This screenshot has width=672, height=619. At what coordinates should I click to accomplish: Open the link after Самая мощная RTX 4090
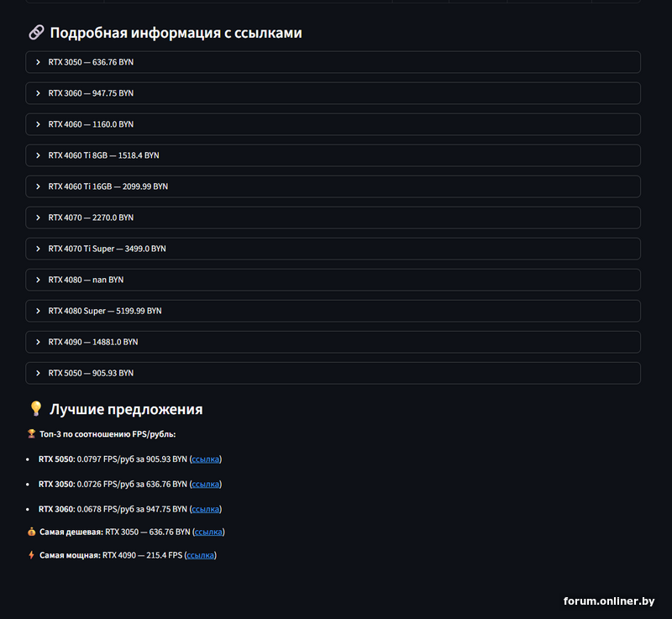click(x=201, y=555)
